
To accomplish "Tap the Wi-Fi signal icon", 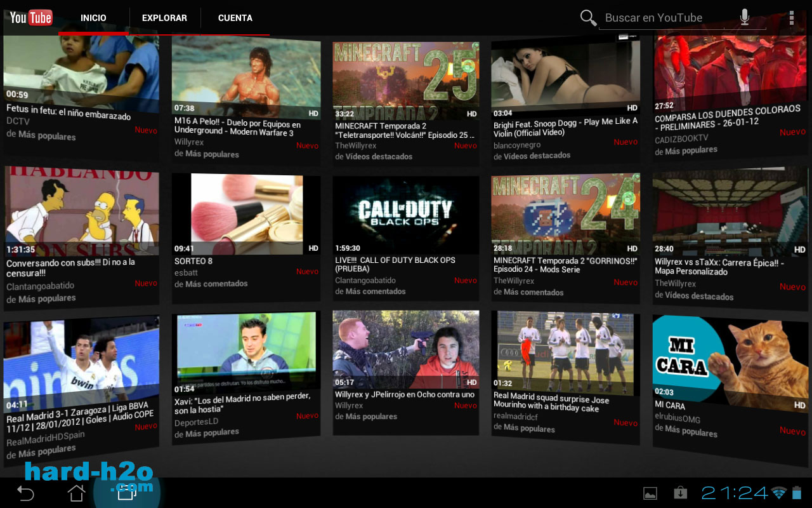I will (779, 493).
